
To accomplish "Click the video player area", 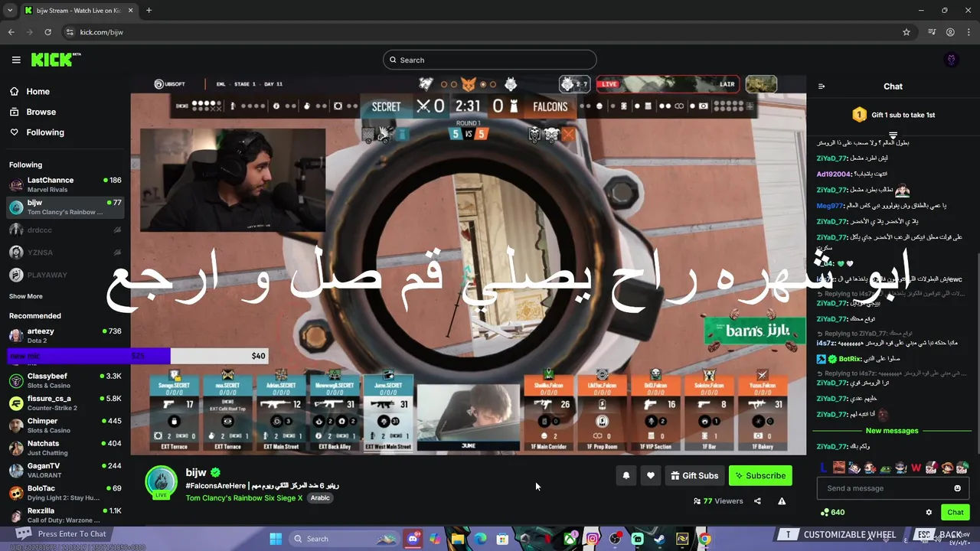I will click(468, 266).
